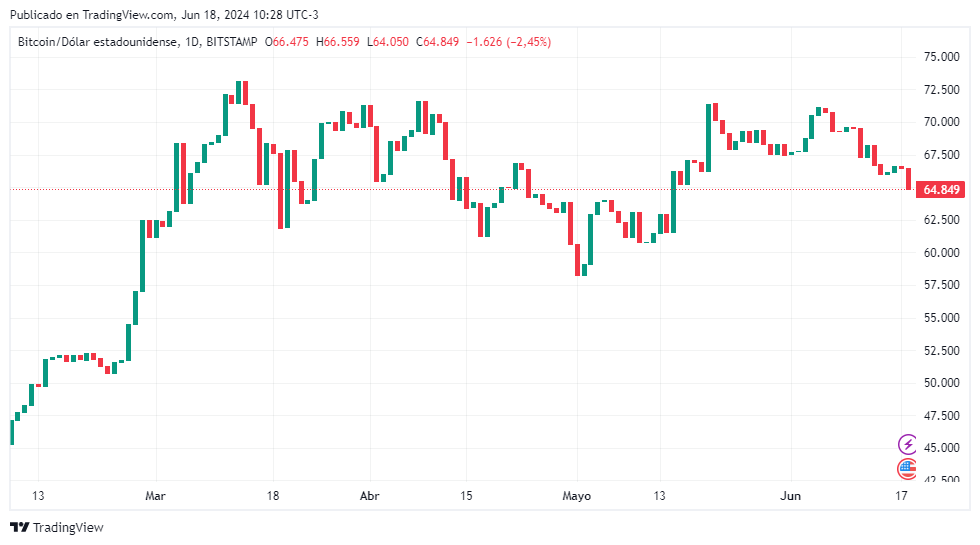Click the 75.000 price scale label
The width and height of the screenshot is (980, 545).
click(x=942, y=57)
